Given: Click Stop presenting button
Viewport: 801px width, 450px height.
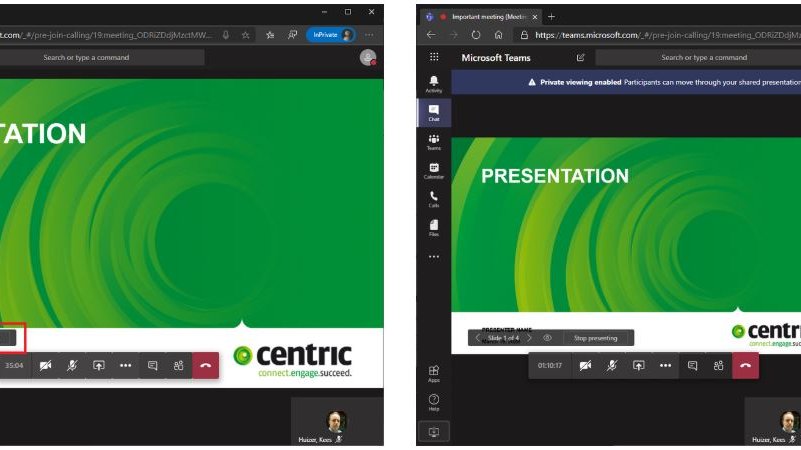Looking at the screenshot, I should pyautogui.click(x=595, y=338).
